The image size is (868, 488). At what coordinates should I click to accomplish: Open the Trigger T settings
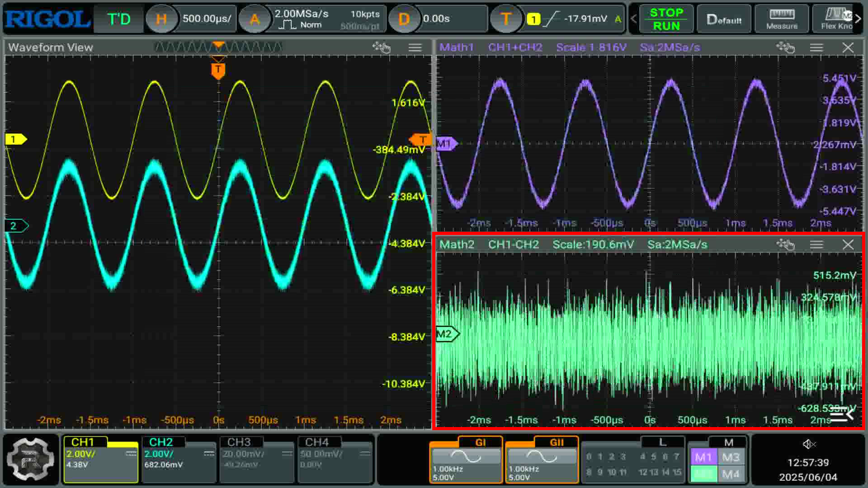506,19
